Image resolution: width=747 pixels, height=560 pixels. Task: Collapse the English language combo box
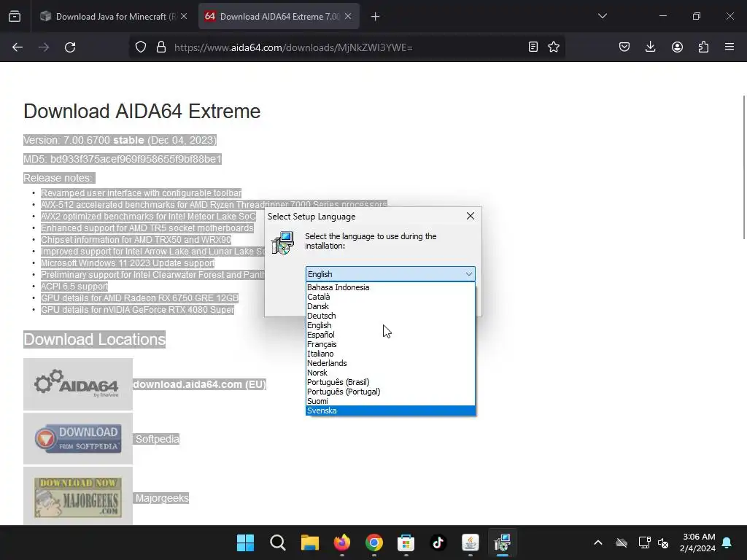(391, 274)
